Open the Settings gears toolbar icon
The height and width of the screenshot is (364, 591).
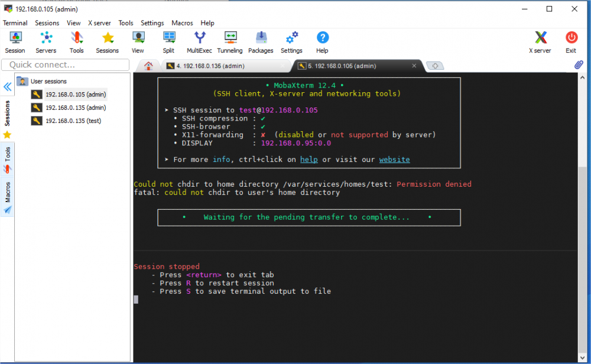tap(291, 42)
